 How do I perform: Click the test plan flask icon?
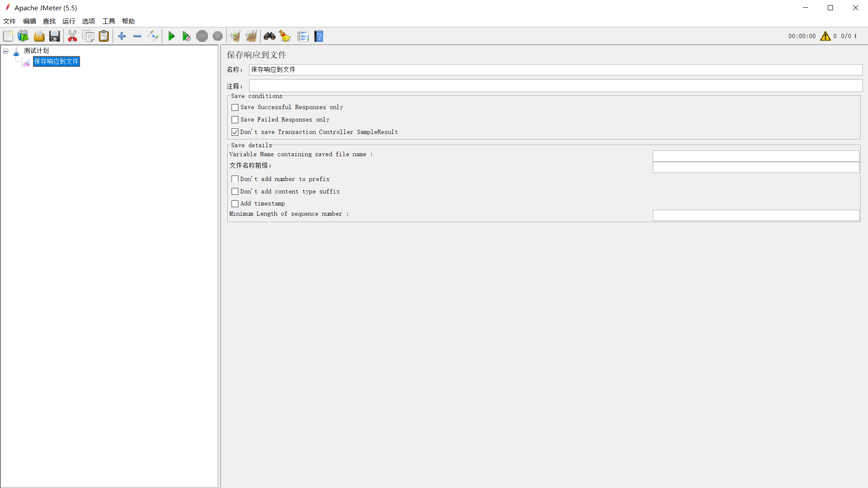pos(16,51)
